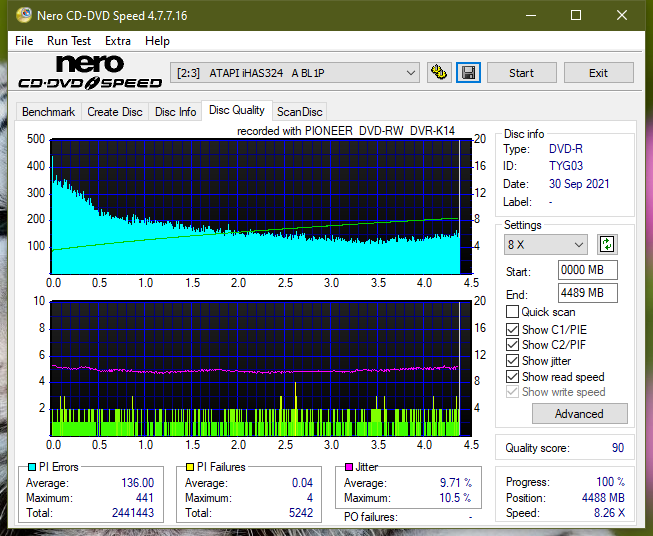Switch to the Benchmark tab
The image size is (653, 536).
[x=49, y=112]
